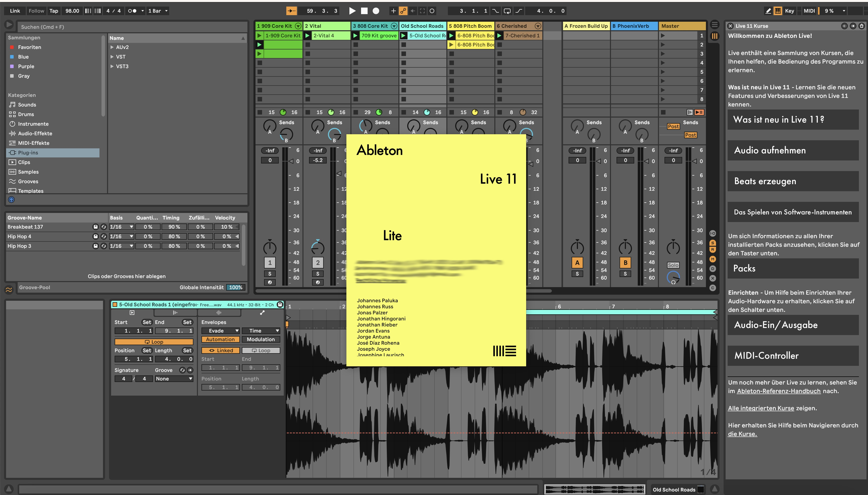Click the Punch-Out switch icon
Image resolution: width=868 pixels, height=495 pixels.
click(519, 11)
